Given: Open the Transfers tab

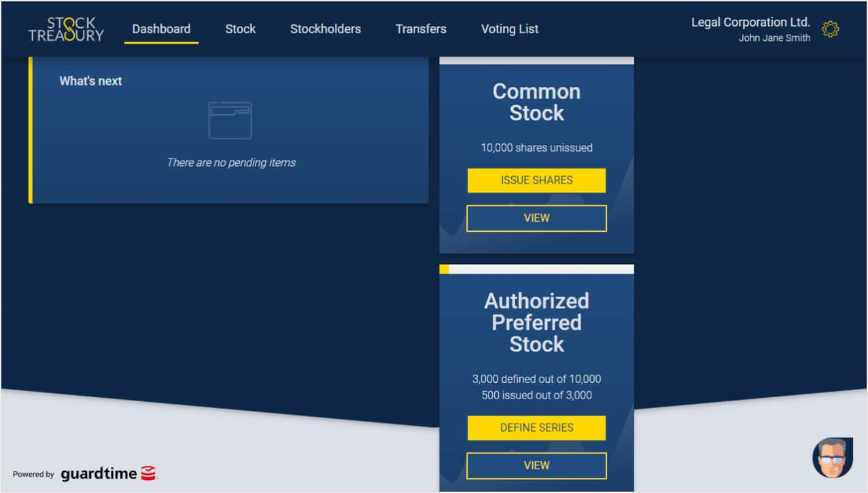Looking at the screenshot, I should pyautogui.click(x=421, y=29).
